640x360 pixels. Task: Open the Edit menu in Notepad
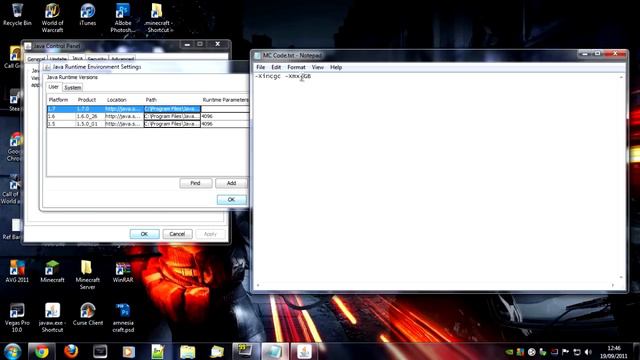[276, 67]
